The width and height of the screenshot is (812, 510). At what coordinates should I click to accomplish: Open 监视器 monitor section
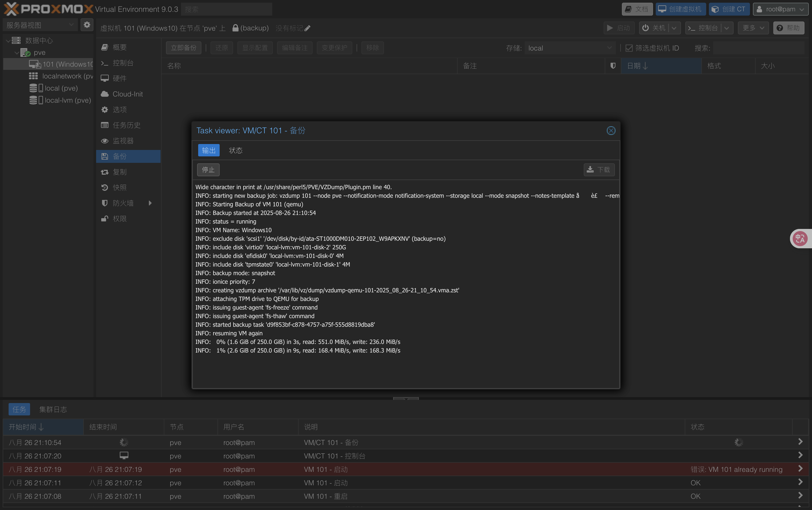pyautogui.click(x=128, y=141)
